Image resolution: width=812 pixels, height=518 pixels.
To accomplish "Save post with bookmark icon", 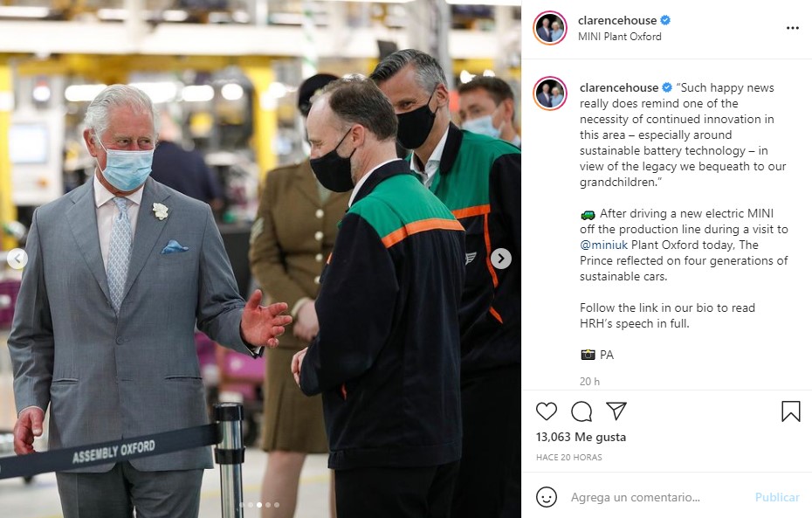I will [x=791, y=411].
